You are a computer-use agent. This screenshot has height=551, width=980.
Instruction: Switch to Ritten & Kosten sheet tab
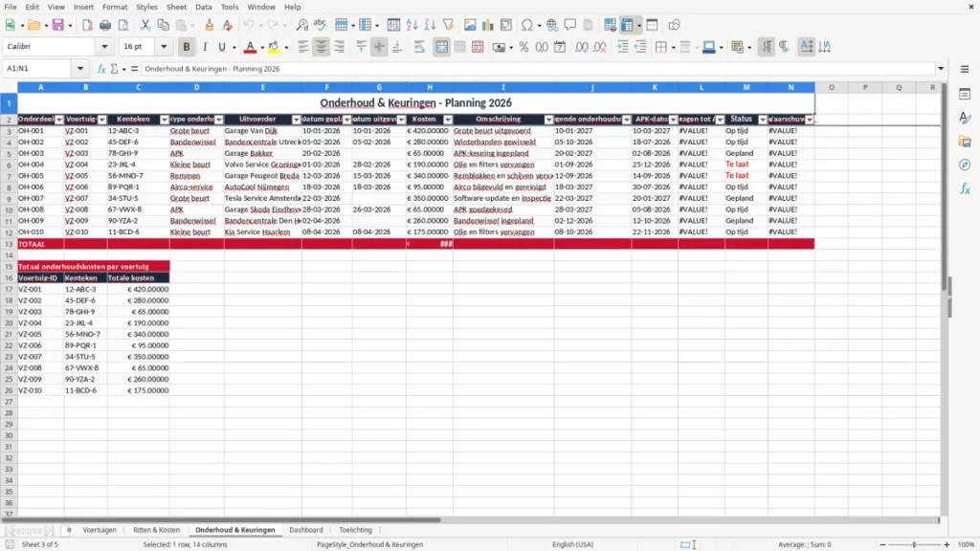156,530
